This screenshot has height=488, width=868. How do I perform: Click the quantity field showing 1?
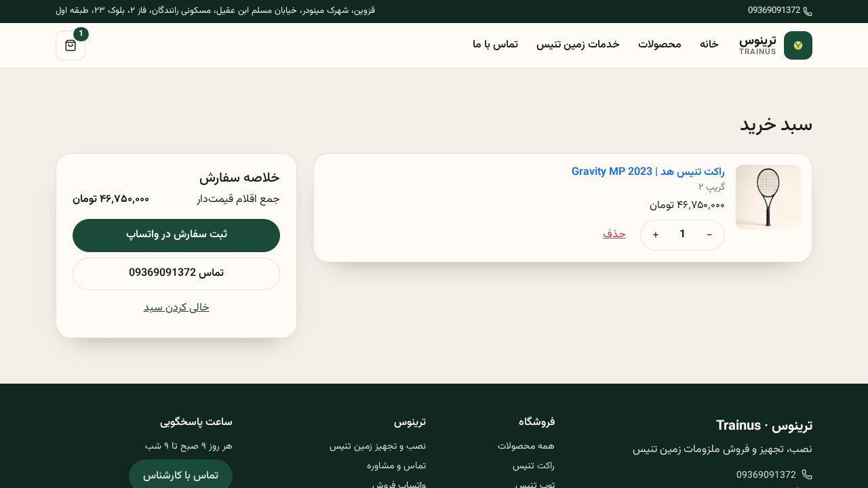pyautogui.click(x=682, y=235)
